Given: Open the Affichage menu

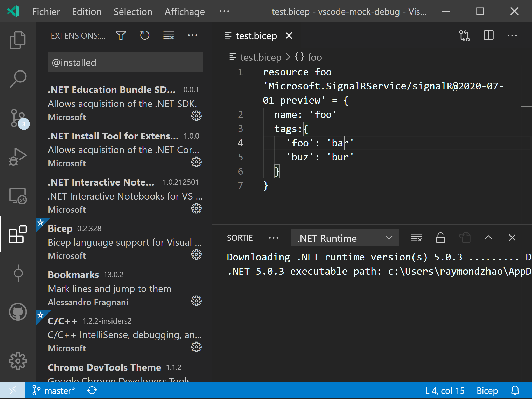Looking at the screenshot, I should click(185, 12).
